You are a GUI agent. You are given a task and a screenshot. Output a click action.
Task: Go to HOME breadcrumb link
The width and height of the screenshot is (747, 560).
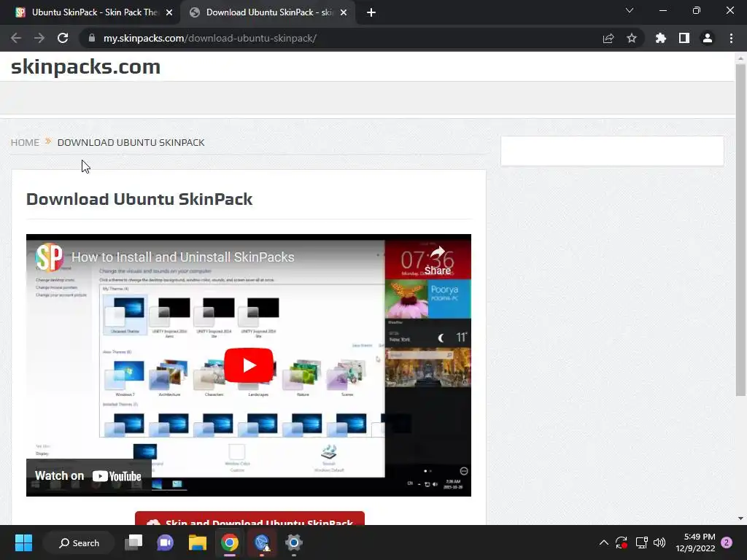[x=26, y=142]
